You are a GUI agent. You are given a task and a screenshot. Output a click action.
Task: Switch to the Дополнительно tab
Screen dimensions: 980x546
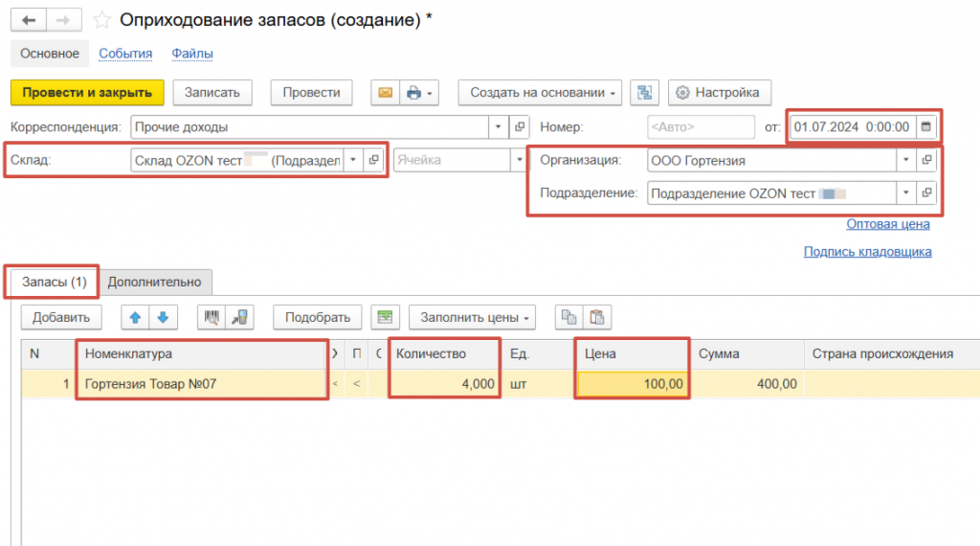(x=155, y=282)
